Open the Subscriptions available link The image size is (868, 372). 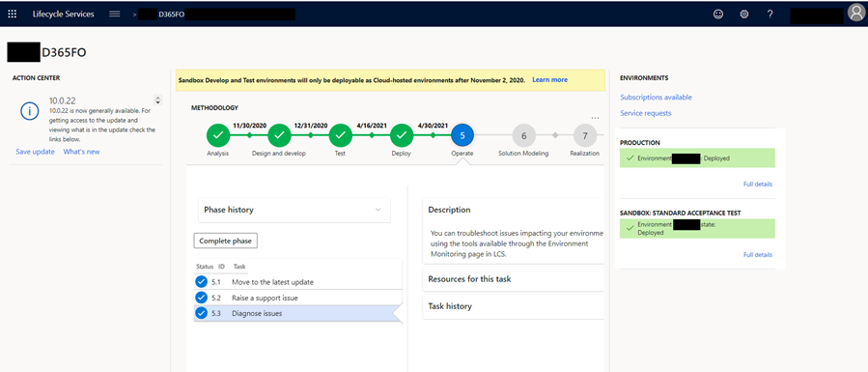(x=656, y=97)
